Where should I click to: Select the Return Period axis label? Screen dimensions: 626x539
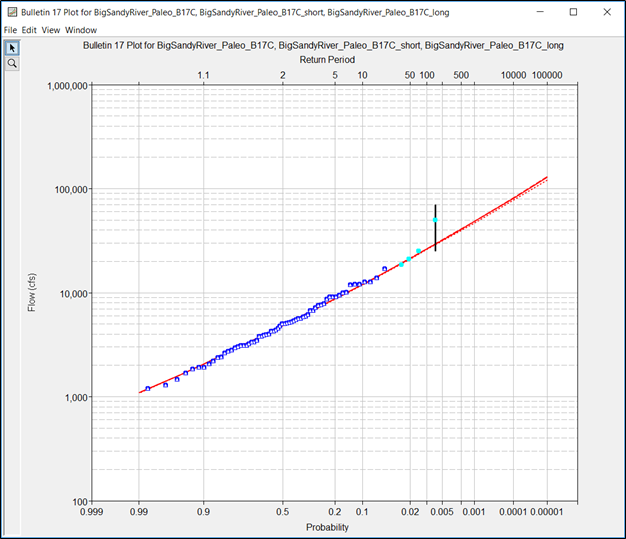334,59
